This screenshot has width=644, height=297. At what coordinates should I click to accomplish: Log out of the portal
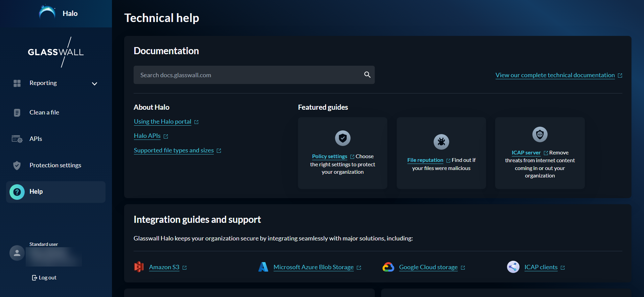tap(44, 278)
